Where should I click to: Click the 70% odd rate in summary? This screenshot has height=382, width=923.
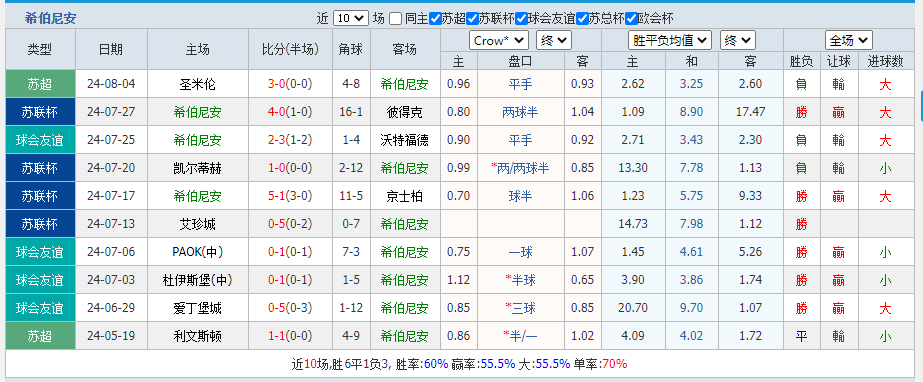click(615, 364)
